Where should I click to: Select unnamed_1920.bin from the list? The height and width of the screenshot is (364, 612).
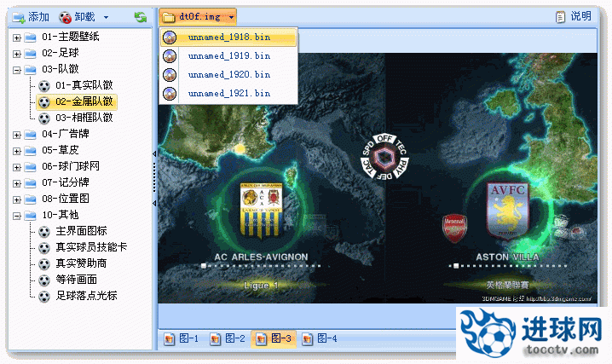(228, 75)
